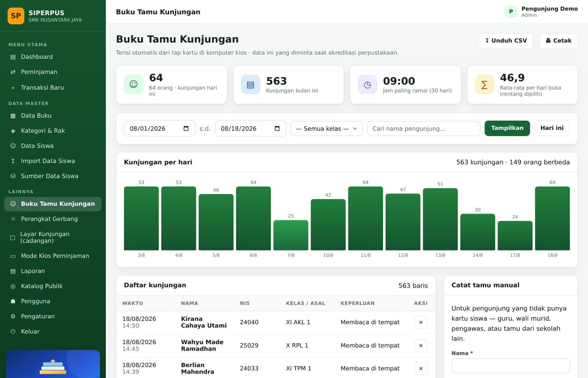
Task: Focus the Nama field in manual guest form
Action: 511,366
